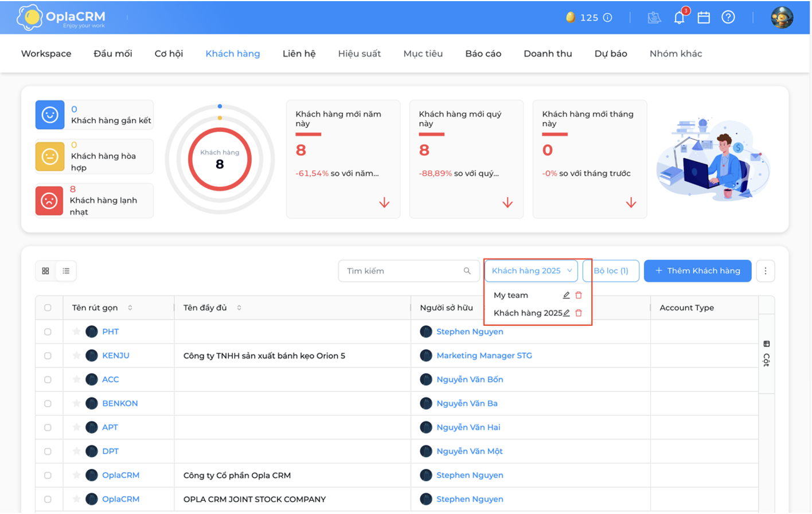Star the ACC customer row
The width and height of the screenshot is (812, 514).
point(76,380)
